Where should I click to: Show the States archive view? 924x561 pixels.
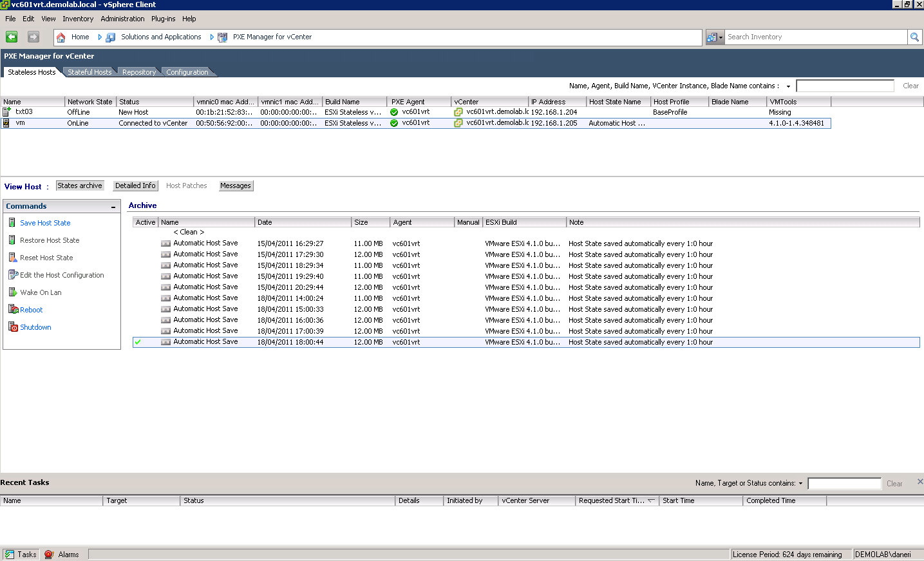(x=80, y=185)
